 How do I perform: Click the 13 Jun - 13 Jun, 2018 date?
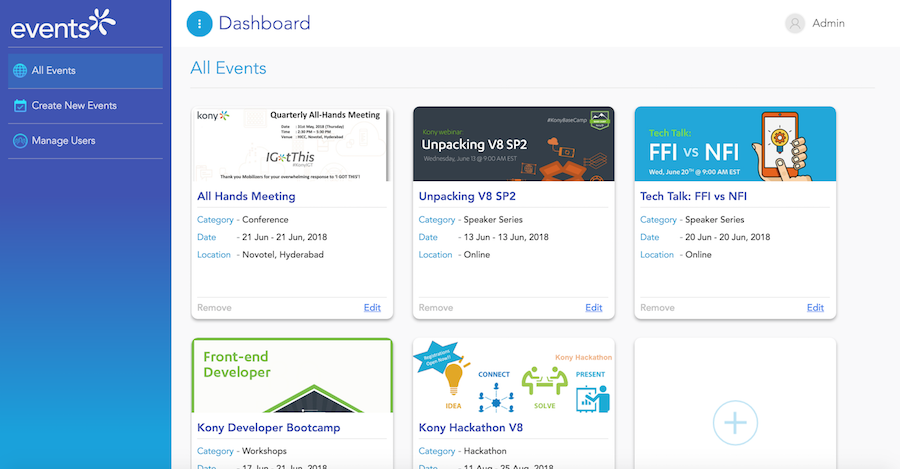click(x=506, y=237)
